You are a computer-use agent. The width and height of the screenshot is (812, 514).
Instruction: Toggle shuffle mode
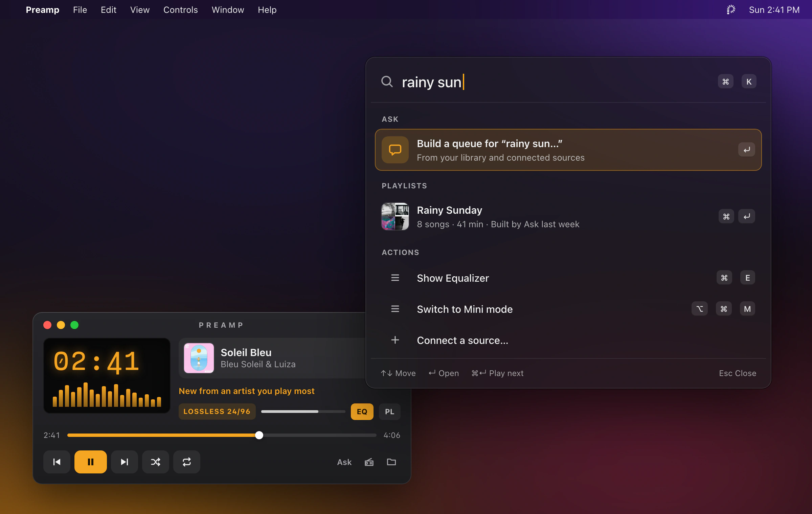click(x=156, y=462)
